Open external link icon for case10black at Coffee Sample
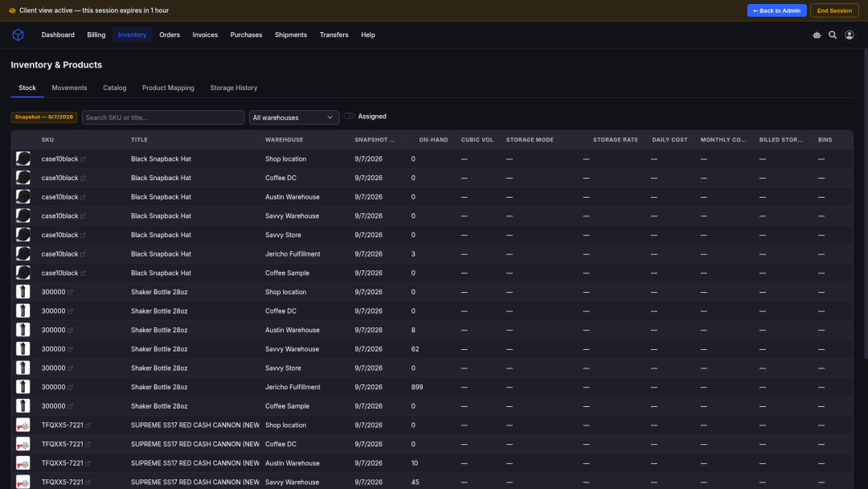Image resolution: width=868 pixels, height=489 pixels. click(83, 273)
